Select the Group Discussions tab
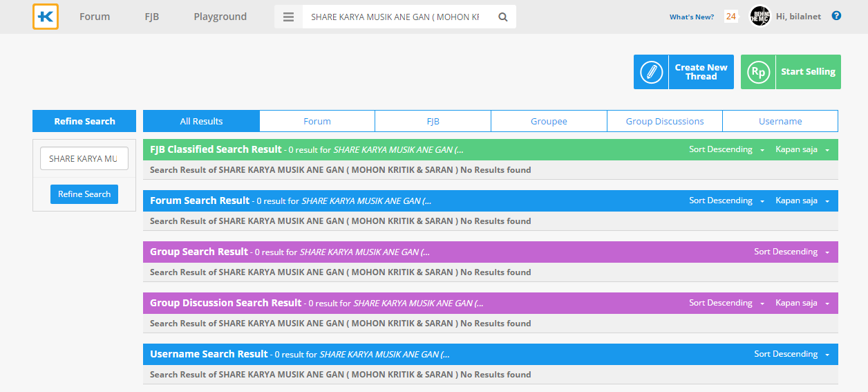Viewport: 868px width, 392px height. coord(664,121)
